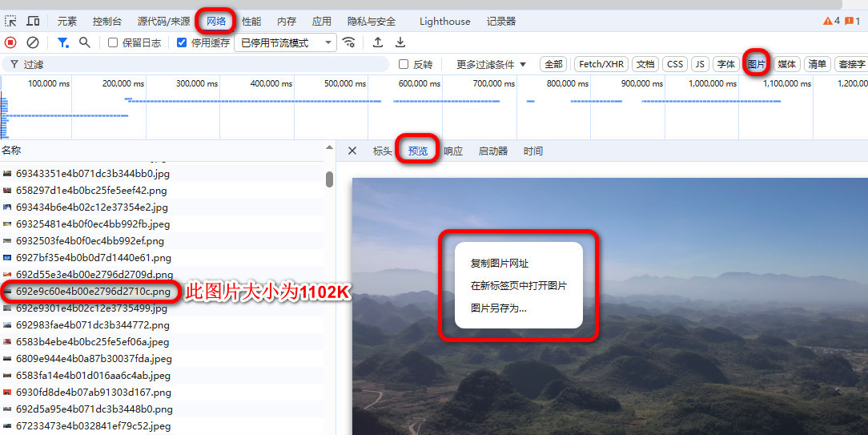868x435 pixels.
Task: Stop recording the network log
Action: [x=10, y=42]
